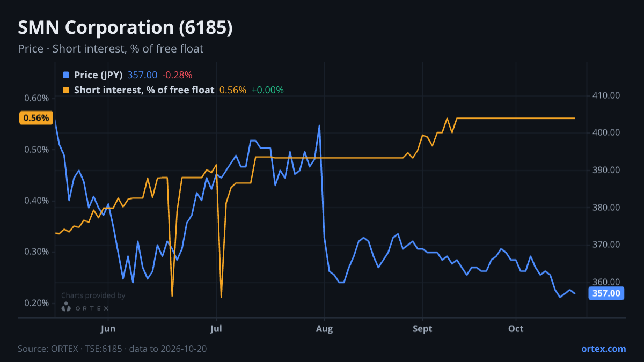Click the 360.00 right axis label
The height and width of the screenshot is (362, 644).
tap(606, 282)
